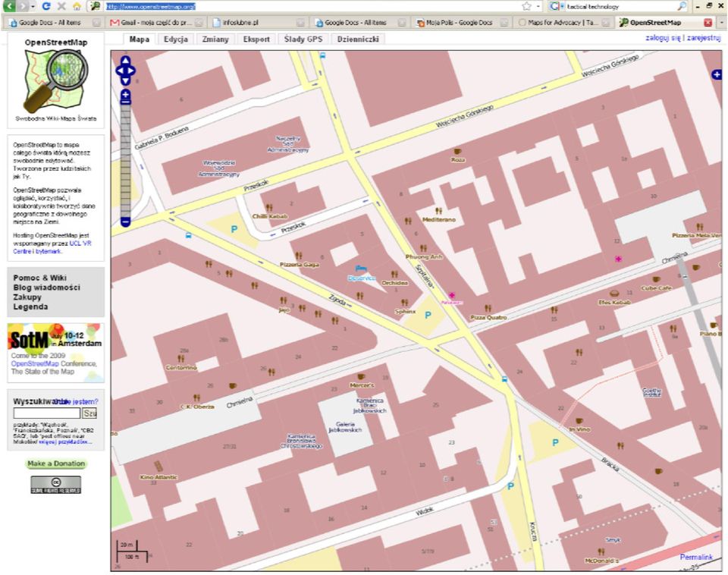Click the zaloguj się link

(x=663, y=38)
